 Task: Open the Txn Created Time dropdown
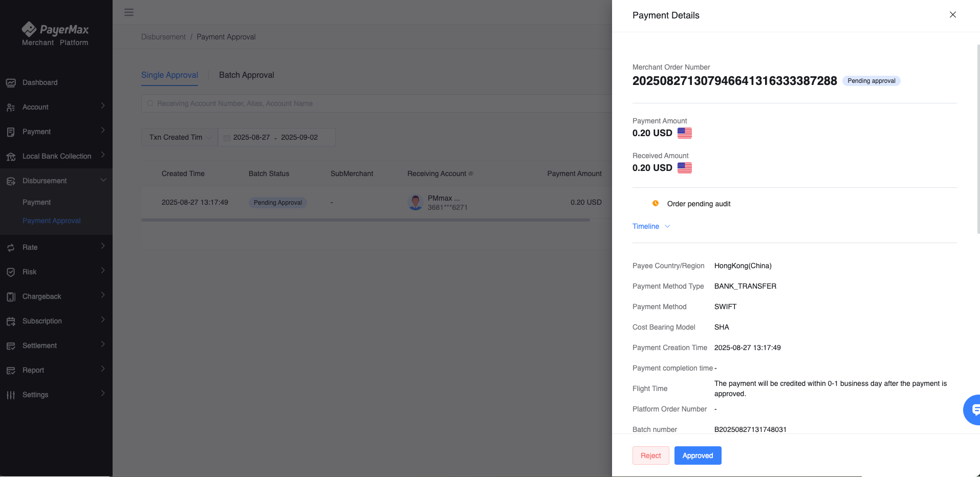(180, 137)
